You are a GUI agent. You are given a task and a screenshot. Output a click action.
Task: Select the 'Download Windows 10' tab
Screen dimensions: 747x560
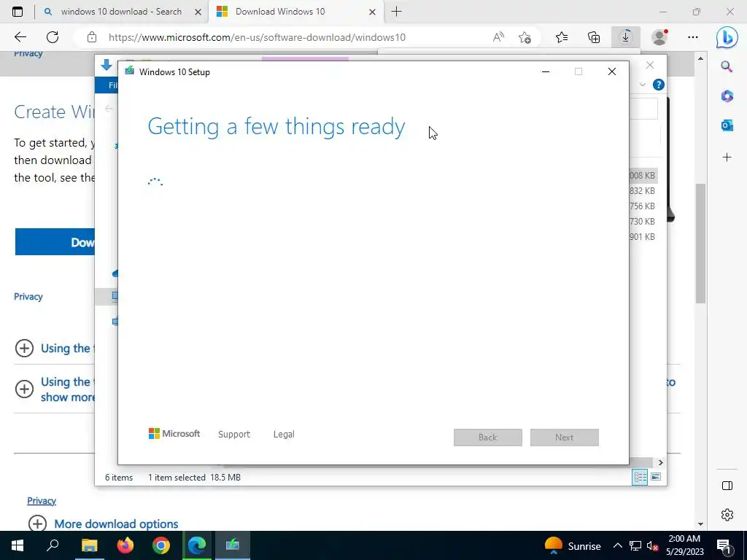280,12
